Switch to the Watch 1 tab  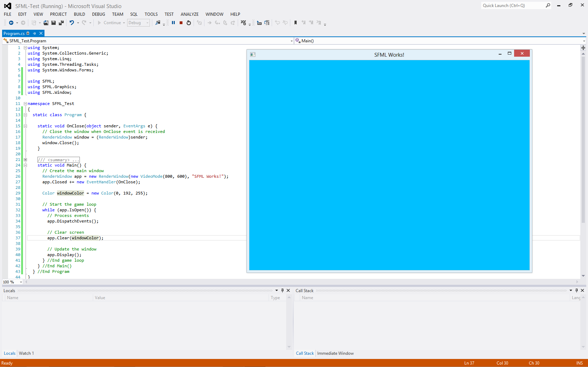(26, 353)
